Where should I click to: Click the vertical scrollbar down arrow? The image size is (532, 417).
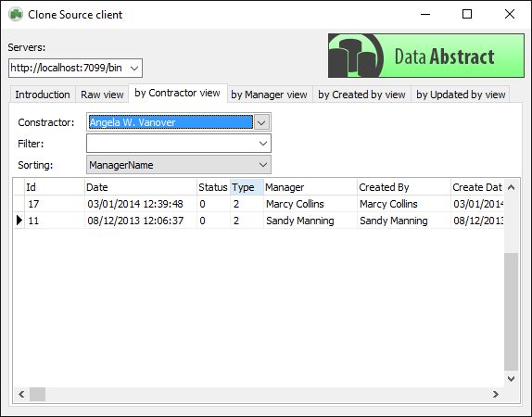512,379
